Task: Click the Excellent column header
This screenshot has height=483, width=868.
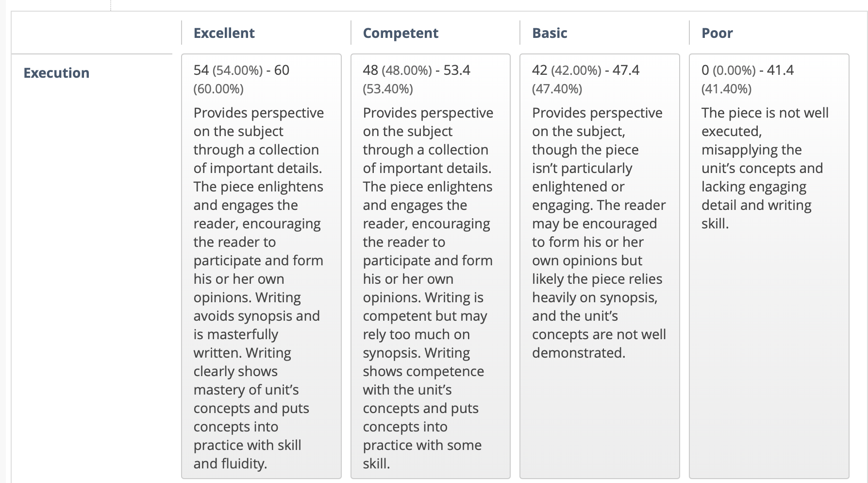Action: coord(224,33)
